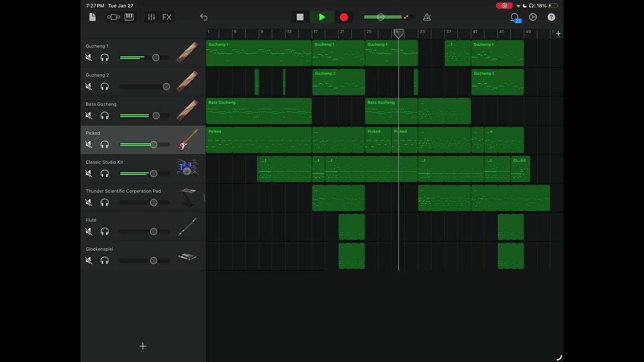Tap the playhead marker on the ruler
644x362 pixels.
398,33
